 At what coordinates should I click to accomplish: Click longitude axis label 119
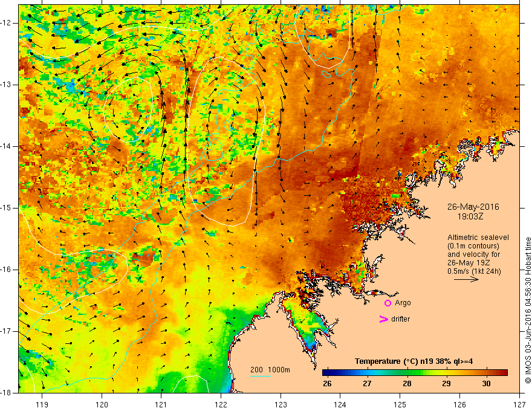[42, 404]
